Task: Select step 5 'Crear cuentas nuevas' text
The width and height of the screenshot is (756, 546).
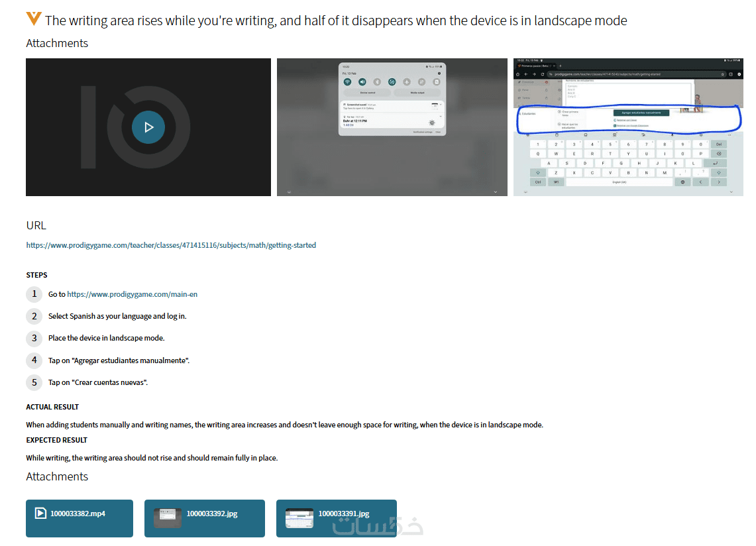Action: click(98, 382)
